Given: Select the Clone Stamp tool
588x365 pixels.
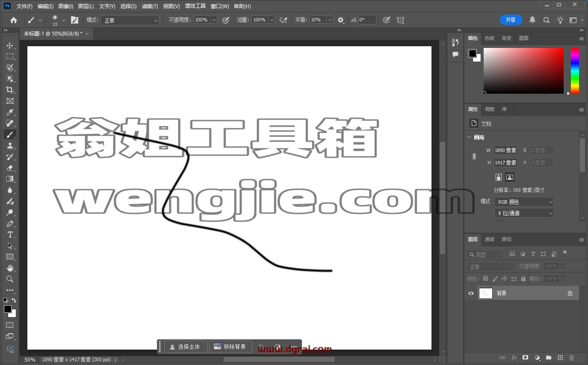Looking at the screenshot, I should pos(10,145).
